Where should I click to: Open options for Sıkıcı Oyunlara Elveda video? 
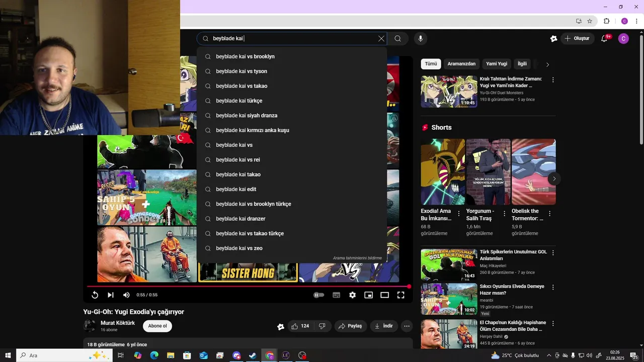point(553,287)
